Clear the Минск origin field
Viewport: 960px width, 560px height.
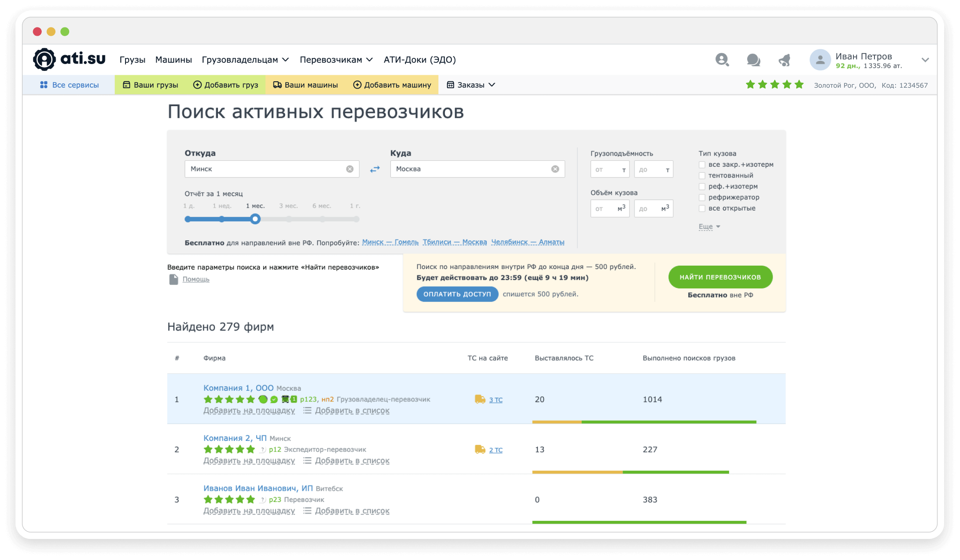point(350,169)
